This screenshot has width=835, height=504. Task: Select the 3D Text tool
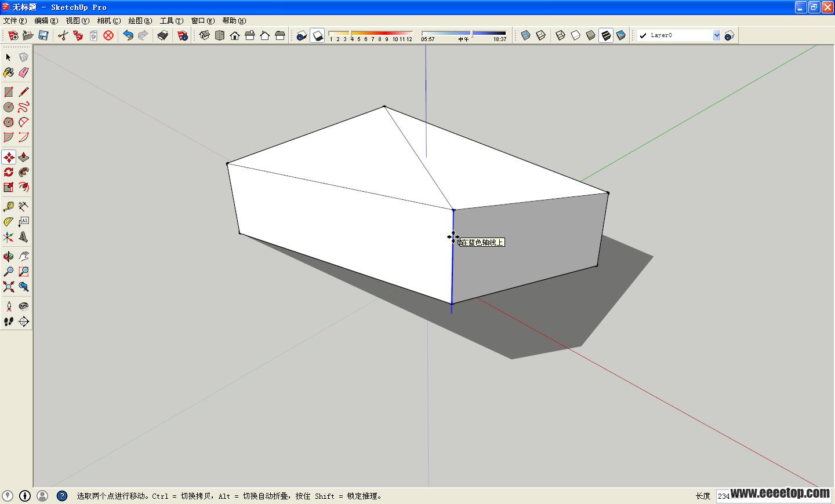pos(24,237)
